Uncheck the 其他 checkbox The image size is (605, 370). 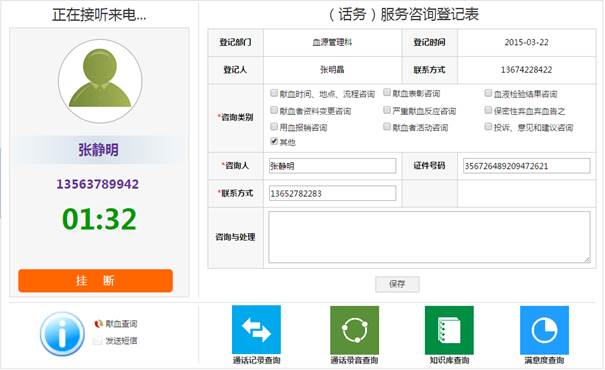tap(274, 141)
